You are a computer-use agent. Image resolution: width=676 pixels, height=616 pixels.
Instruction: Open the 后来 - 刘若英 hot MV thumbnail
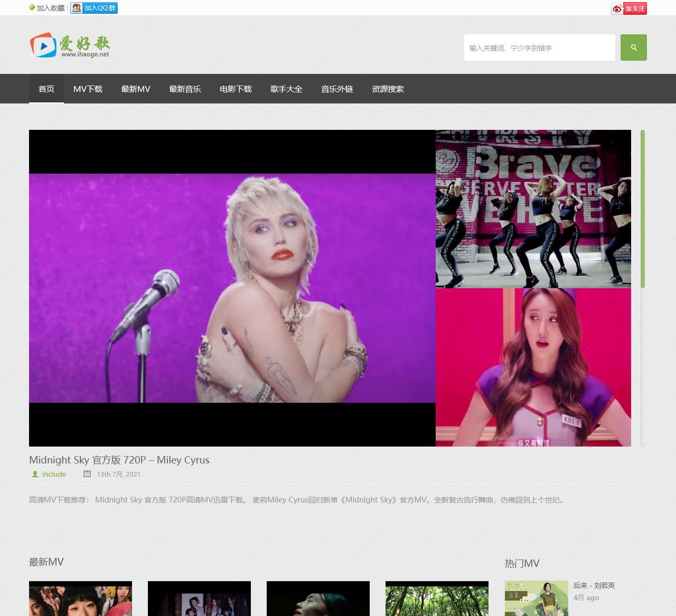(x=536, y=598)
